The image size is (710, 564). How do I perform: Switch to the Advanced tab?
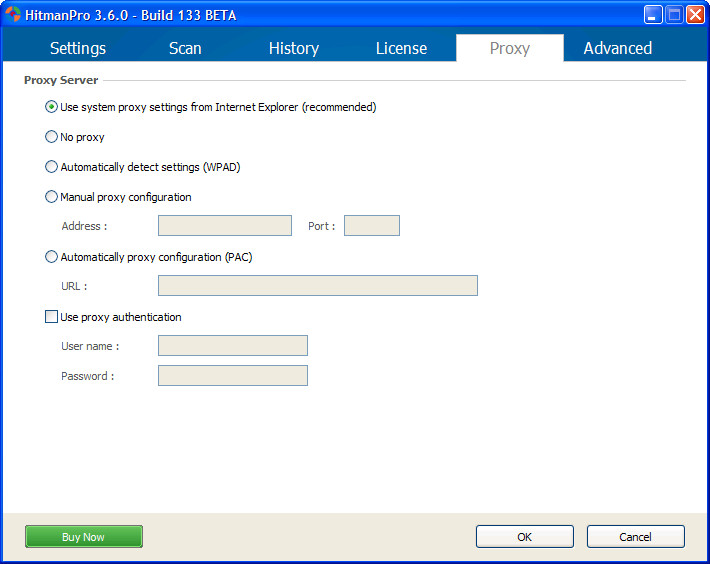618,48
